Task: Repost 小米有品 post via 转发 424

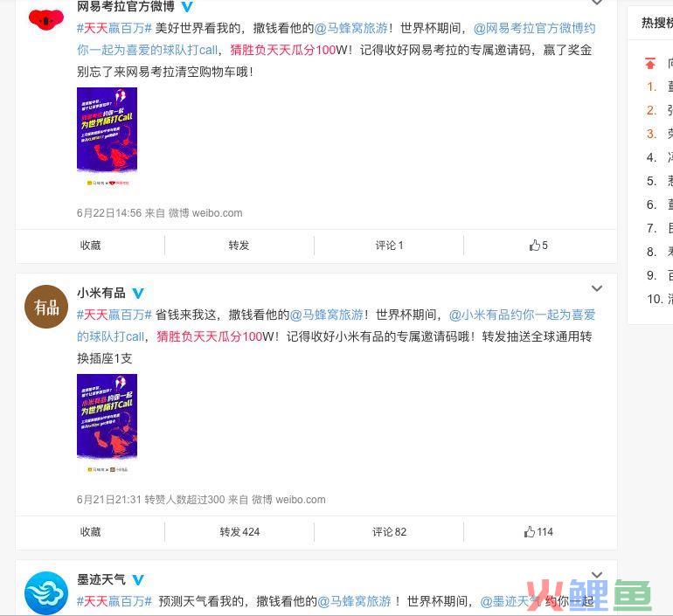Action: (x=239, y=532)
